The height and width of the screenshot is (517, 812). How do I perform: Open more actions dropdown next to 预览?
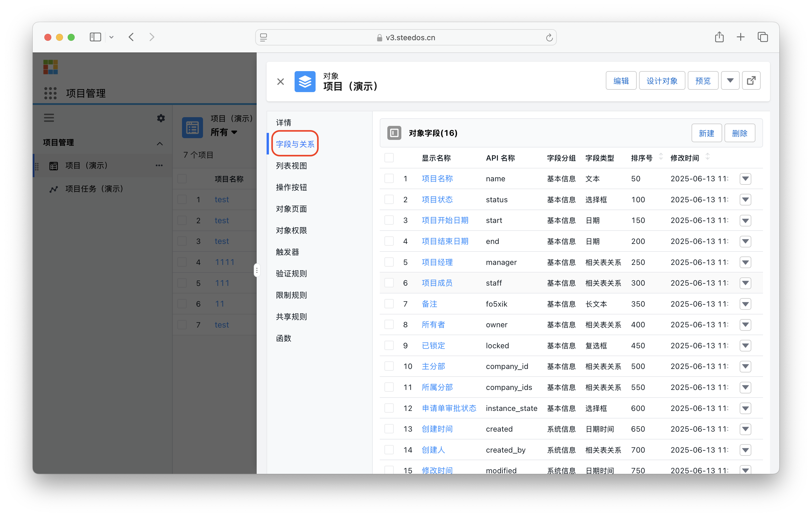(x=730, y=80)
